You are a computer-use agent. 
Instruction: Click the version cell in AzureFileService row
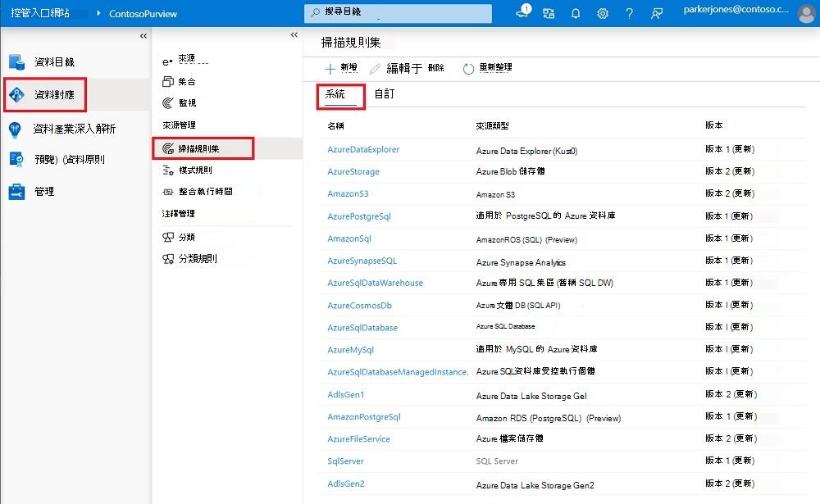point(731,438)
